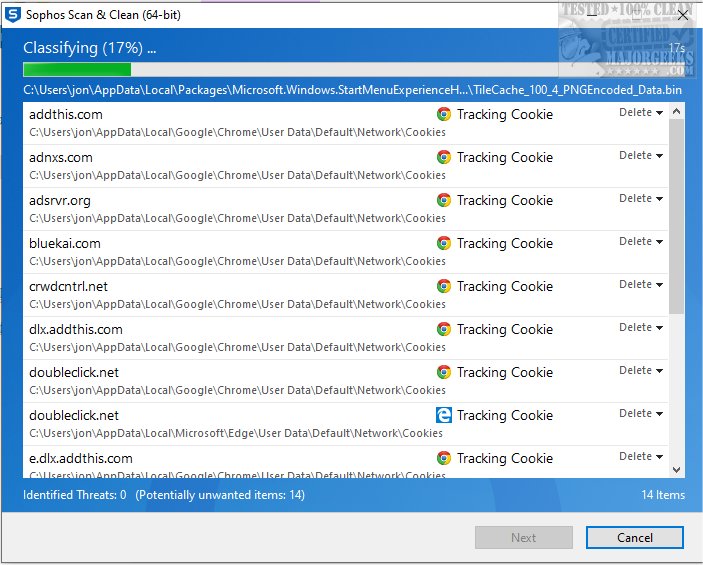Click the Sophos shield logo in title bar

tap(13, 14)
